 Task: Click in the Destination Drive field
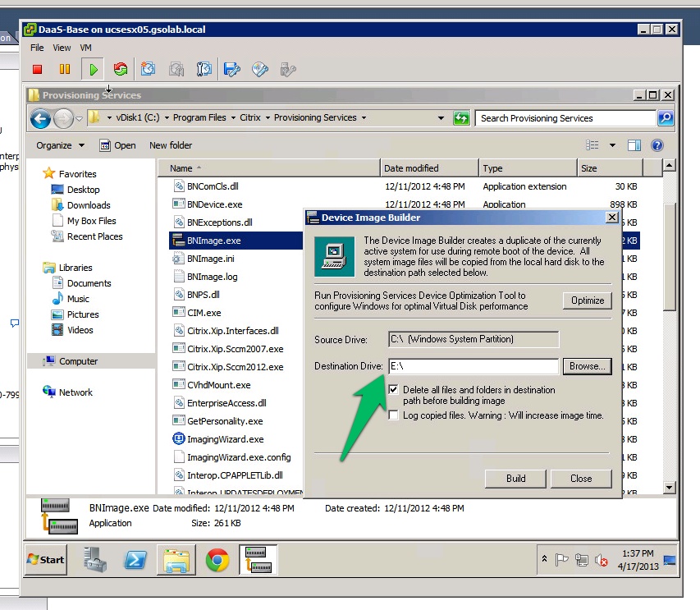(x=474, y=366)
